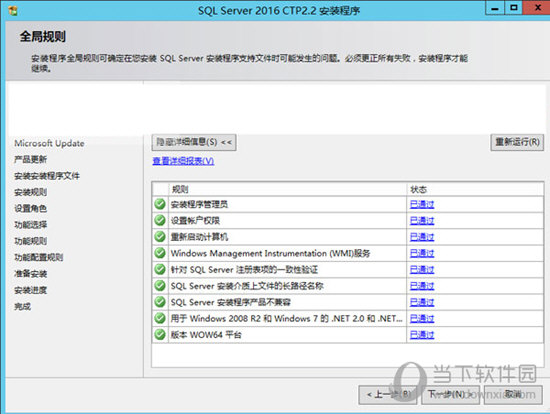Minimize the SQL Server setup window
The height and width of the screenshot is (414, 550).
[495, 8]
